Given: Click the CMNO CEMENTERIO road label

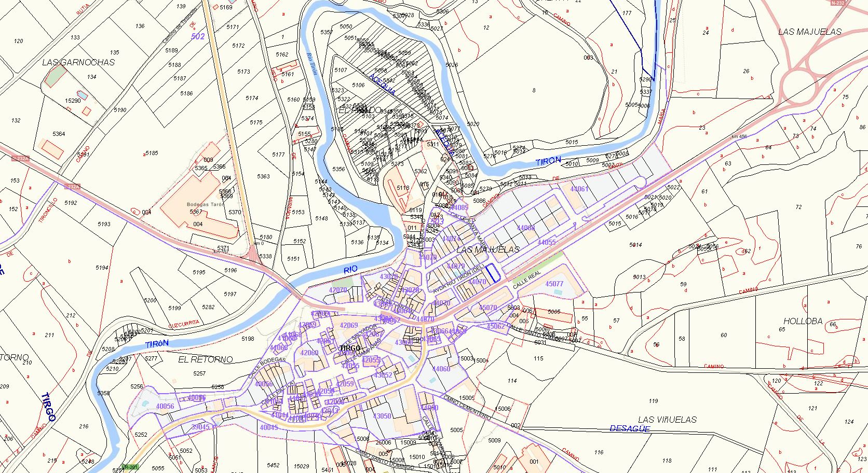Looking at the screenshot, I should [x=467, y=408].
